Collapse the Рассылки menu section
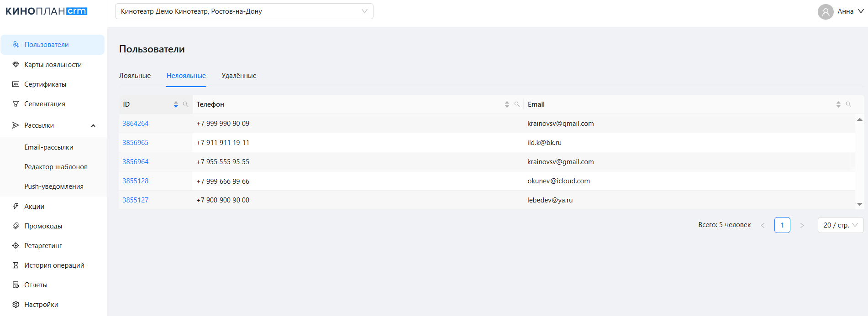This screenshot has height=316, width=868. point(93,125)
